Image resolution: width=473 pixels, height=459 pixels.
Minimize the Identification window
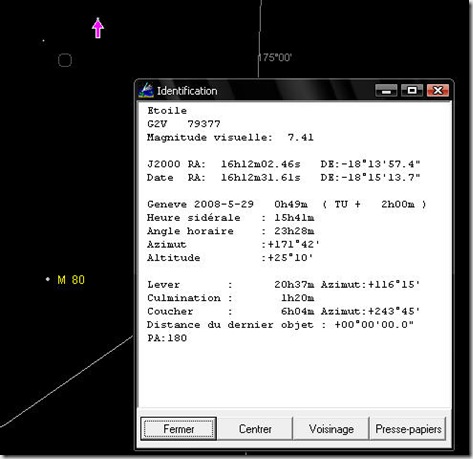[386, 90]
